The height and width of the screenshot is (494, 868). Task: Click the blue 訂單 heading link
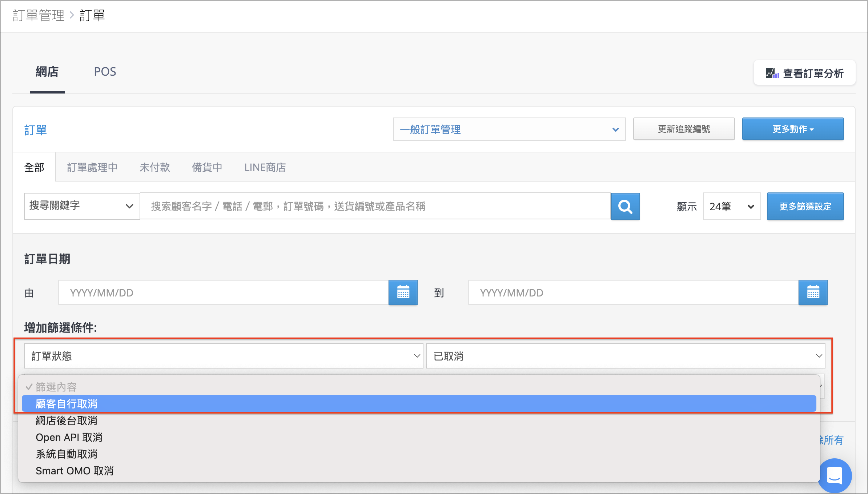coord(36,130)
